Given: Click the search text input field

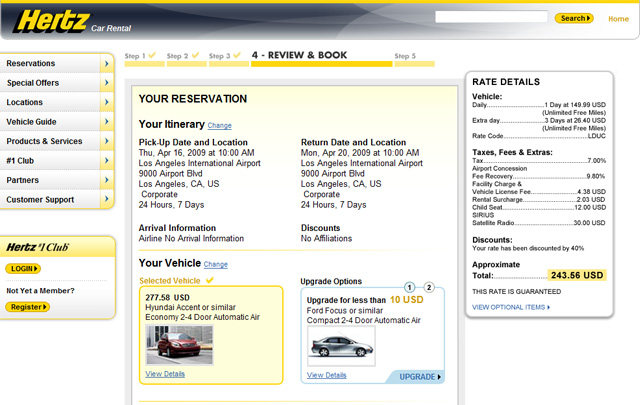Looking at the screenshot, I should pyautogui.click(x=491, y=17).
